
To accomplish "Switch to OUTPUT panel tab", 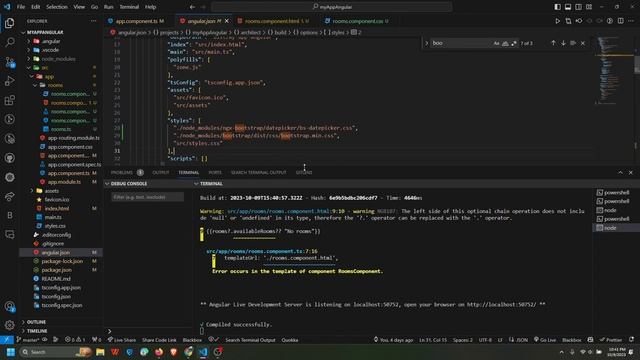I will 160,173.
